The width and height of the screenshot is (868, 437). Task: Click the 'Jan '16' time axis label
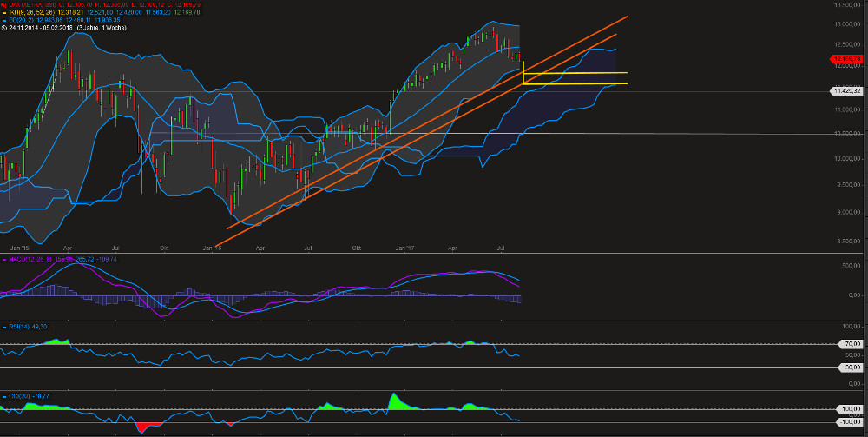click(212, 249)
